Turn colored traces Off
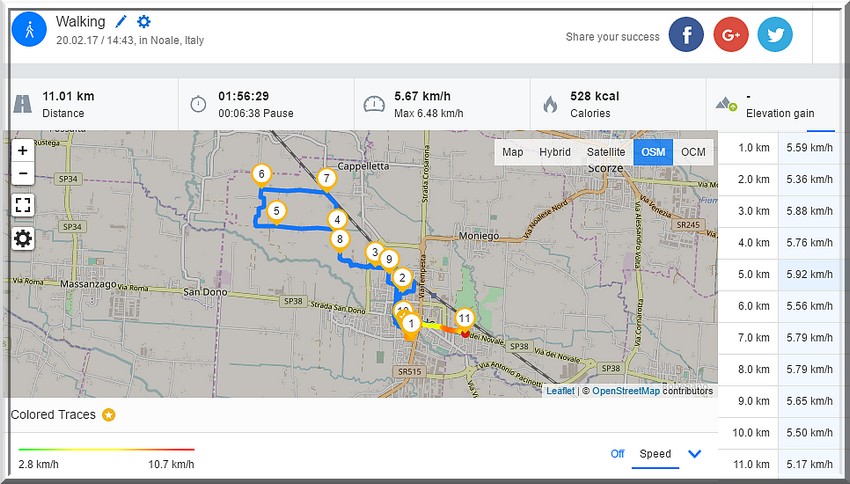Screen dimensions: 850x484 [617, 454]
